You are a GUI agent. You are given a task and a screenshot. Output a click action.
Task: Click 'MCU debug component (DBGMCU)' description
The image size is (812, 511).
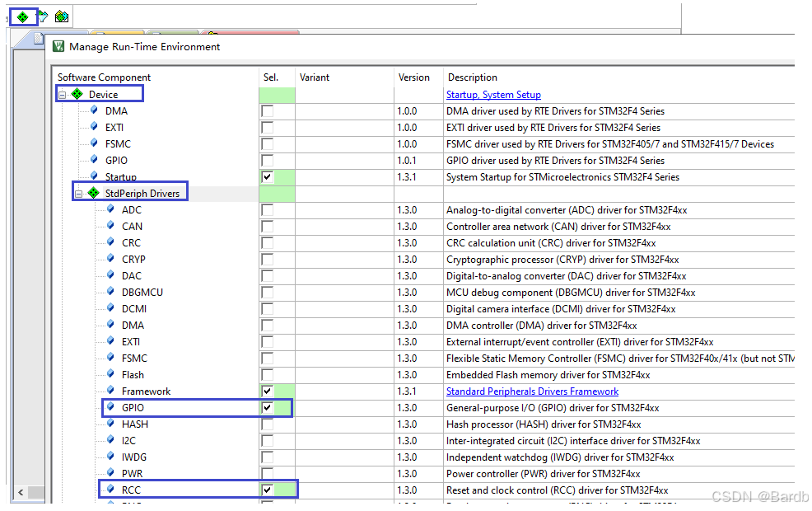click(571, 293)
